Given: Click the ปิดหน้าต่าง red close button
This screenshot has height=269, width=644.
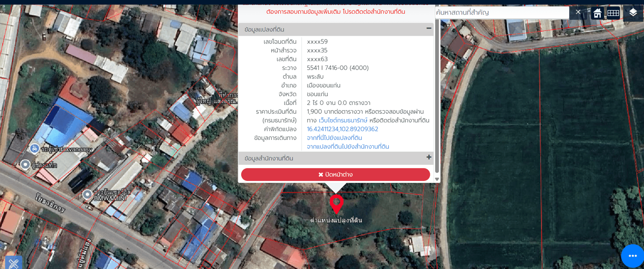Looking at the screenshot, I should click(336, 175).
